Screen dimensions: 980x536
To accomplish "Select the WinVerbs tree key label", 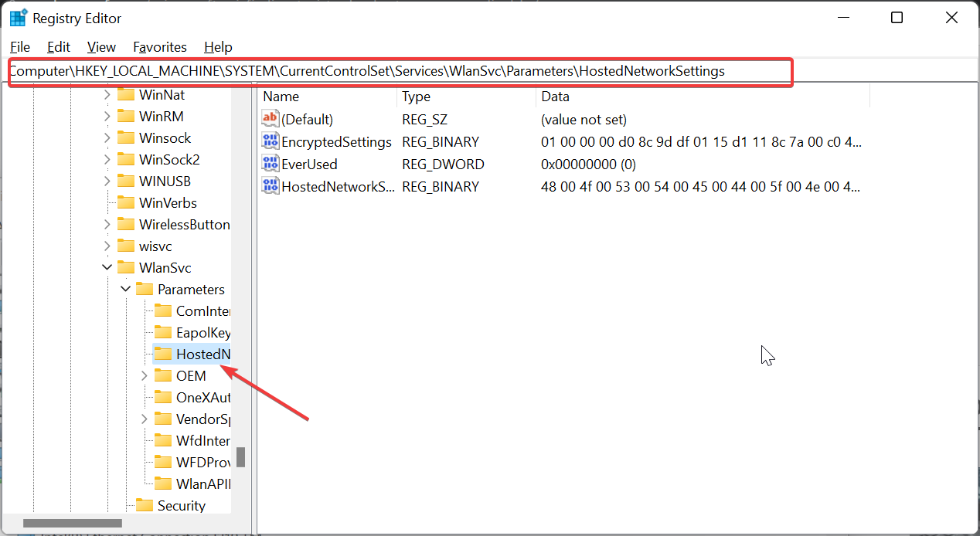I will tap(168, 203).
